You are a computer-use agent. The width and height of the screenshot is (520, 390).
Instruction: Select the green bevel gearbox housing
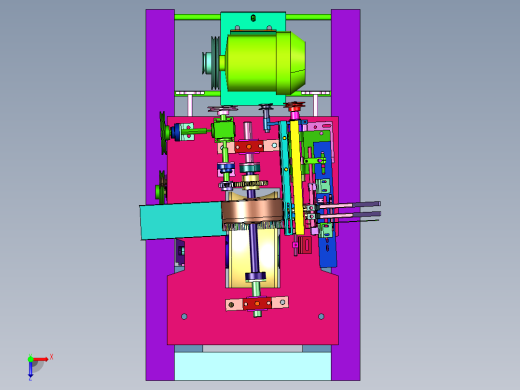223,131
